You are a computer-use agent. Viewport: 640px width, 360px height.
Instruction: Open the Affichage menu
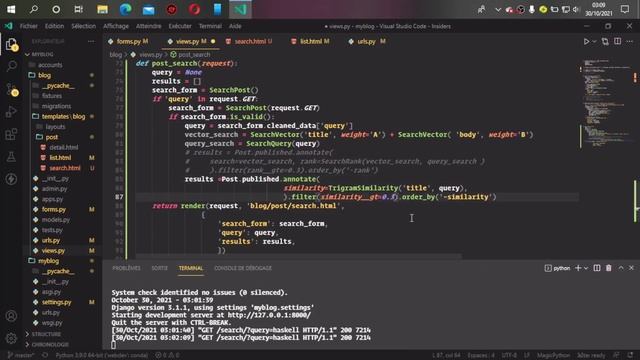[x=116, y=26]
